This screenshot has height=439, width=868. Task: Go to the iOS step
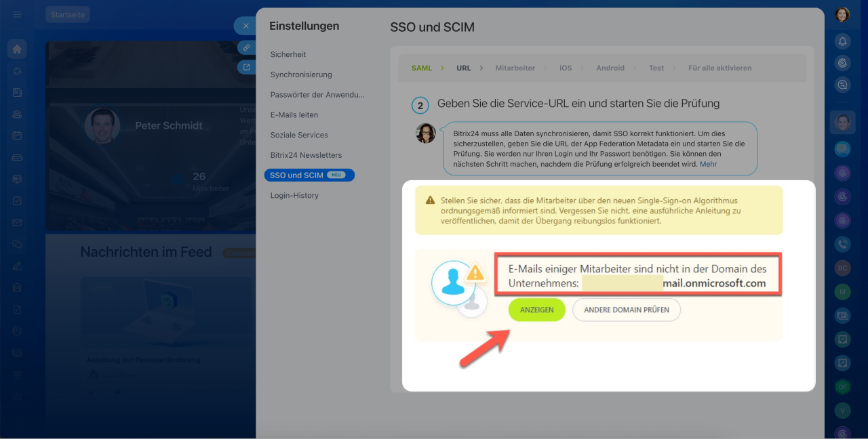[x=566, y=68]
